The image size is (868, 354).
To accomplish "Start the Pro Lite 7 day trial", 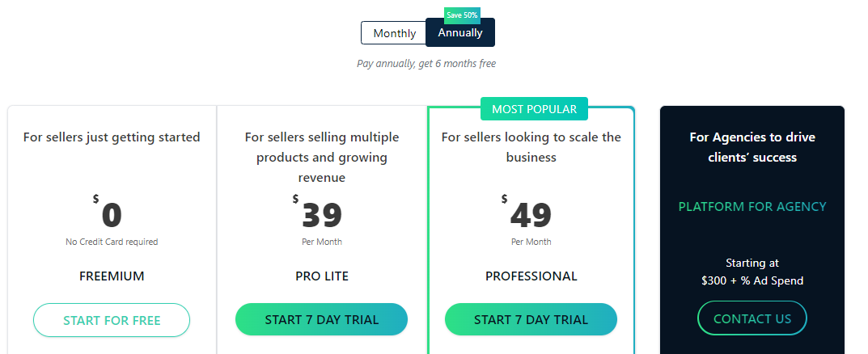I will (322, 320).
